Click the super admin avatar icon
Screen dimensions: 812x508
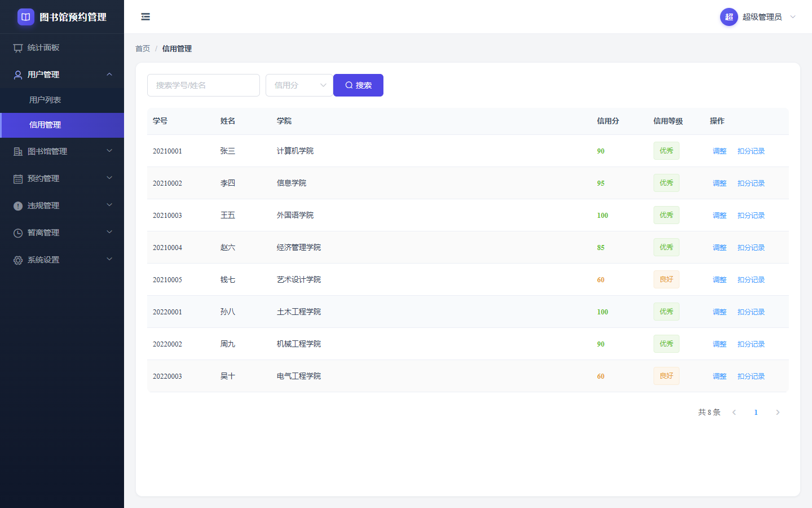[729, 17]
